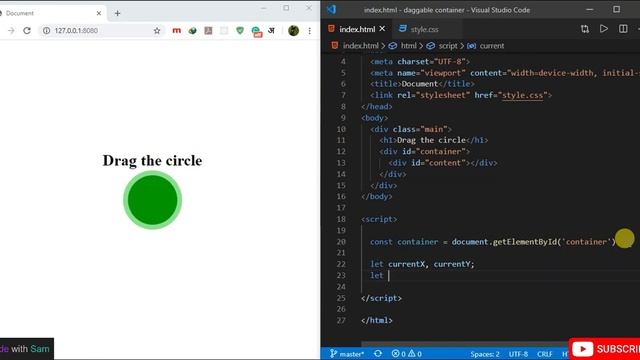Screen dimensions: 640x360
Task: Change indentation via Spaces: 2
Action: point(484,354)
